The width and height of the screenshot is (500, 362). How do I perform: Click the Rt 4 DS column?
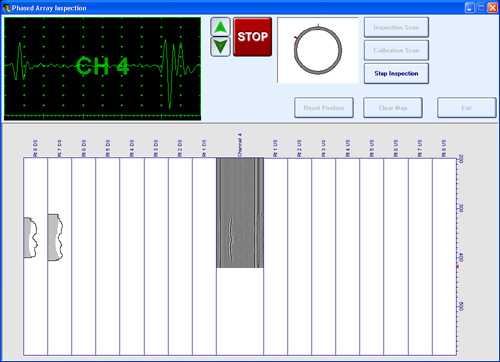point(132,256)
